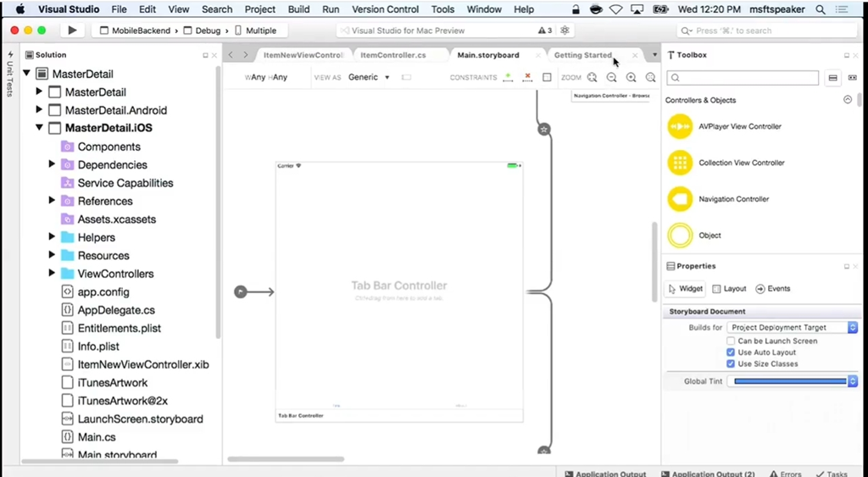Expand the ViewControllers folder

tap(52, 274)
